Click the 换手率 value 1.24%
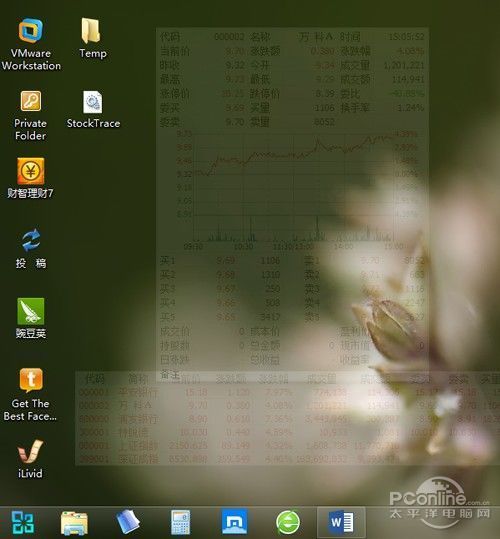Viewport: 500px width, 539px height. coord(411,108)
